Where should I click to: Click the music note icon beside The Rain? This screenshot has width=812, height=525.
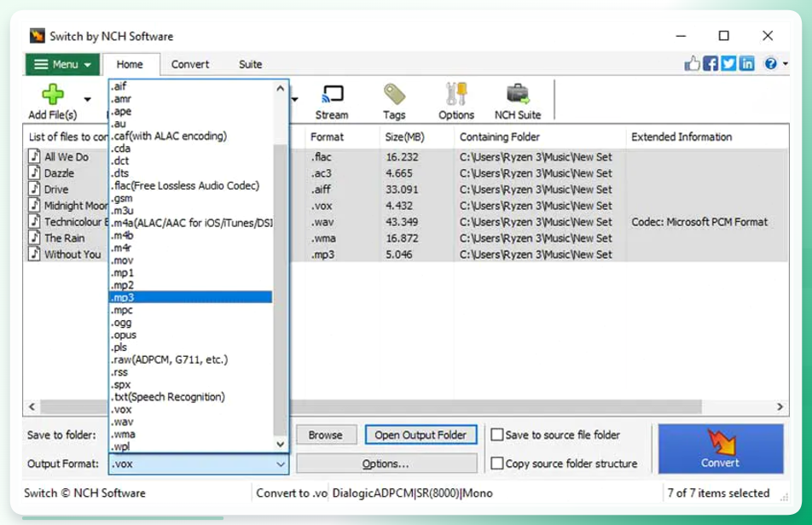34,237
